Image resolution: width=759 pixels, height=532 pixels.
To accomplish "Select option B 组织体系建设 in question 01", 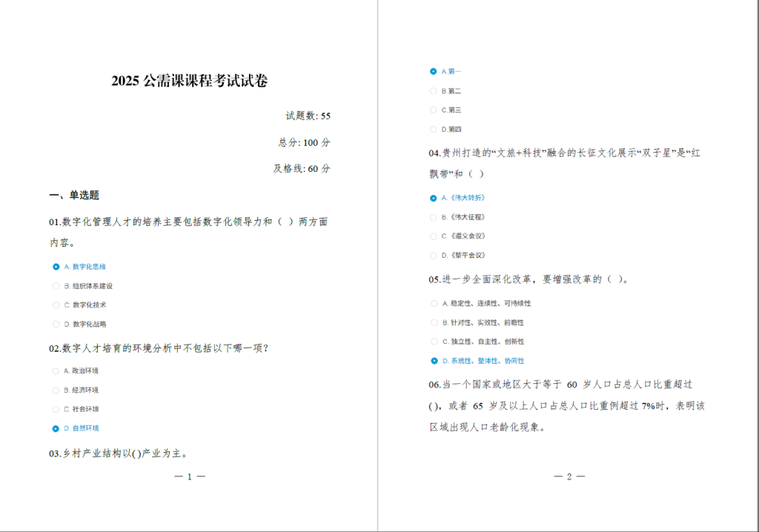I will click(56, 286).
